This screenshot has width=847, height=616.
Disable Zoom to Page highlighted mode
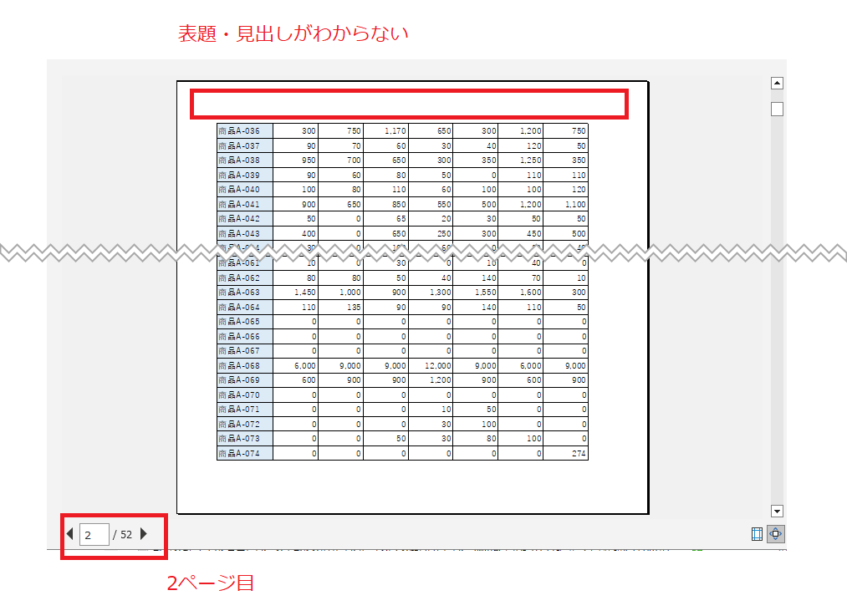click(776, 533)
